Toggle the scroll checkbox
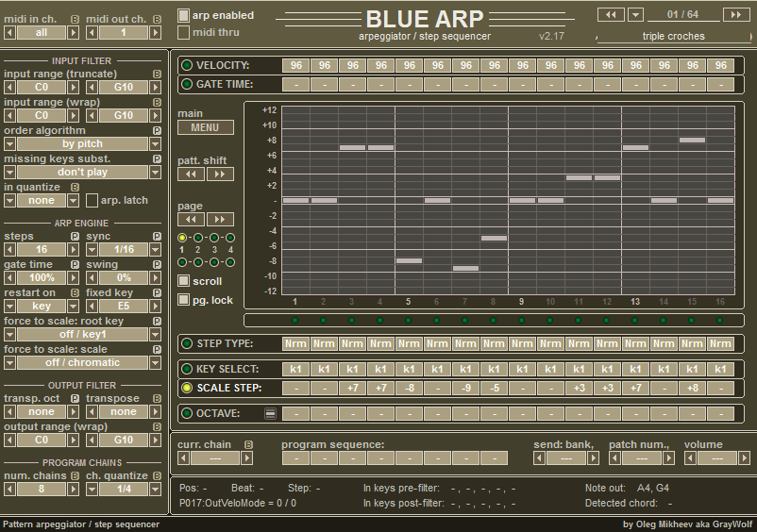 (x=183, y=281)
